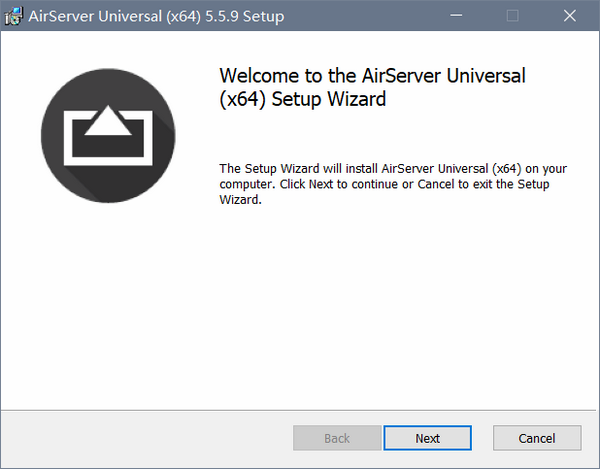600x469 pixels.
Task: Click white area beneath the AirServer logo
Action: (108, 300)
